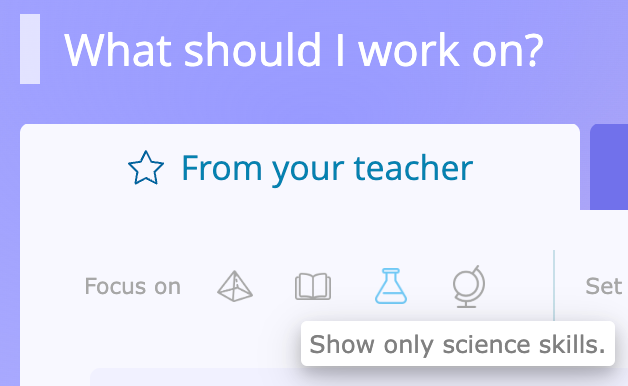Select the open book language arts filter
The image size is (628, 386).
pos(313,286)
